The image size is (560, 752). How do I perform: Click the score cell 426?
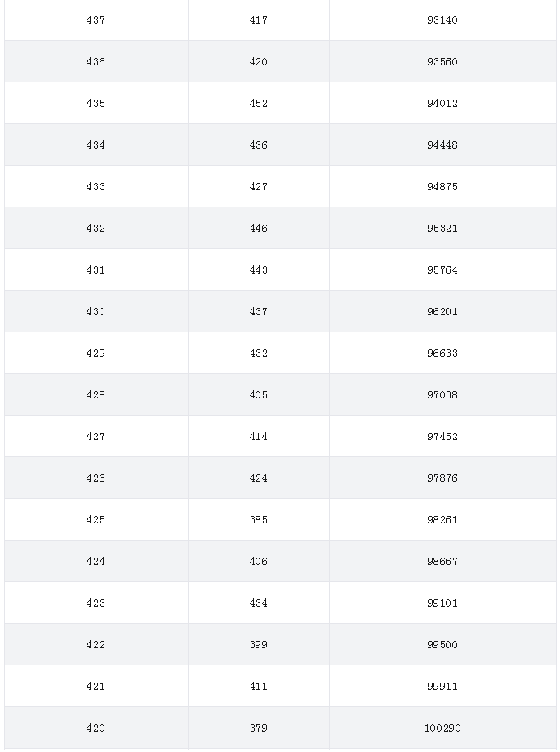point(96,478)
